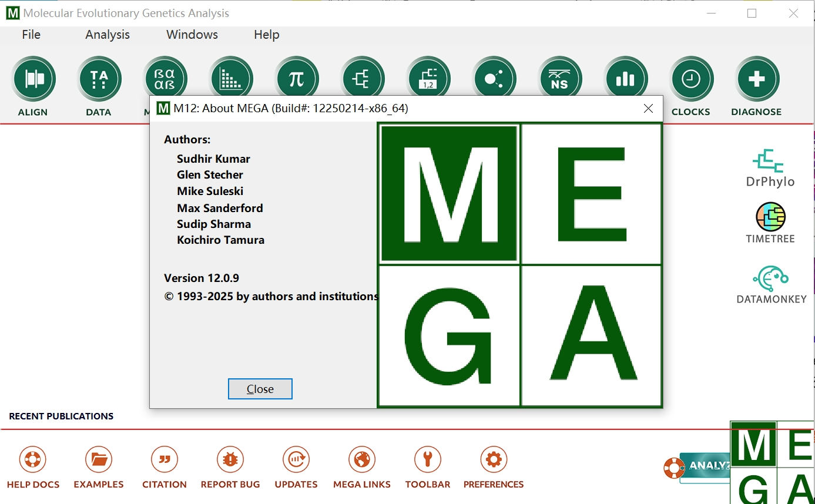The width and height of the screenshot is (815, 504).
Task: Click author name Glen Stecher
Action: (210, 174)
